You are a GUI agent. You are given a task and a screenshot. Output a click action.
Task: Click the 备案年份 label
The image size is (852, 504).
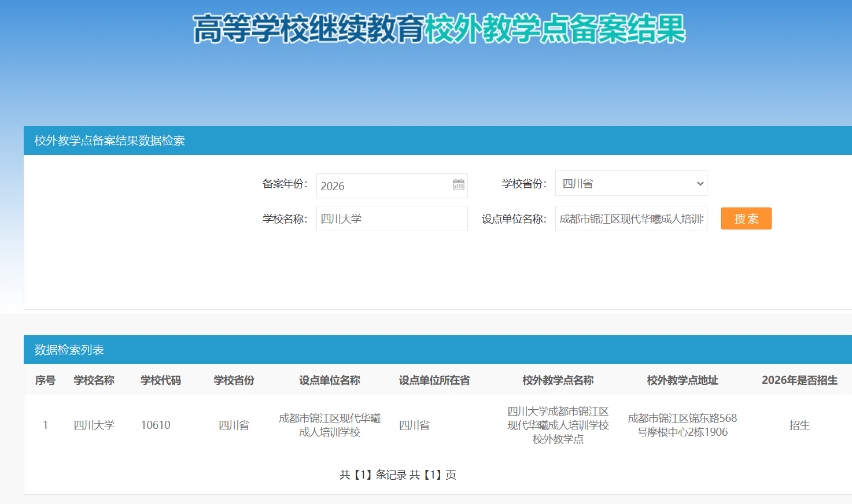click(x=285, y=184)
